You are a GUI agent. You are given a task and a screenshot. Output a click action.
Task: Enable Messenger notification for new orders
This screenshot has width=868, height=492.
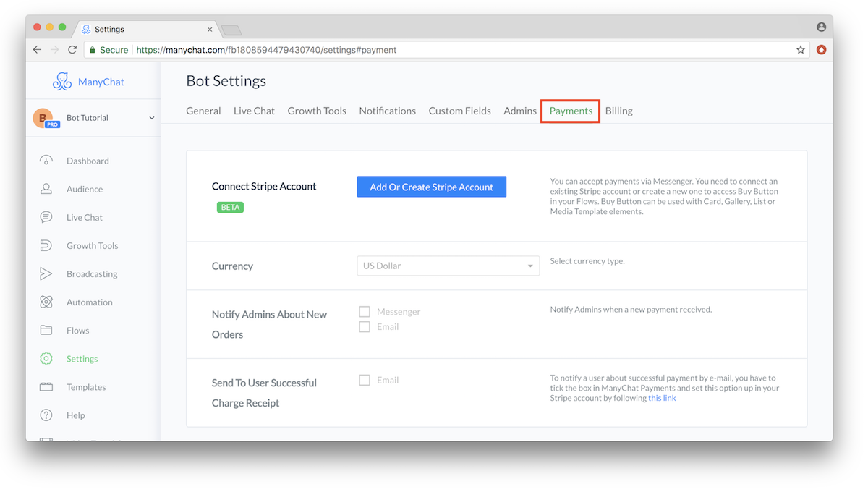coord(365,311)
